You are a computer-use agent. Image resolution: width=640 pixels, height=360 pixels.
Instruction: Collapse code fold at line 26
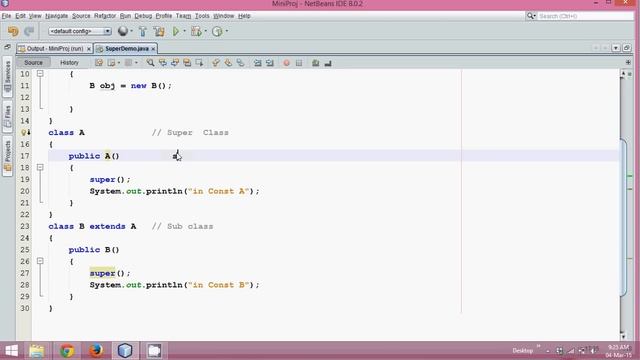point(40,261)
